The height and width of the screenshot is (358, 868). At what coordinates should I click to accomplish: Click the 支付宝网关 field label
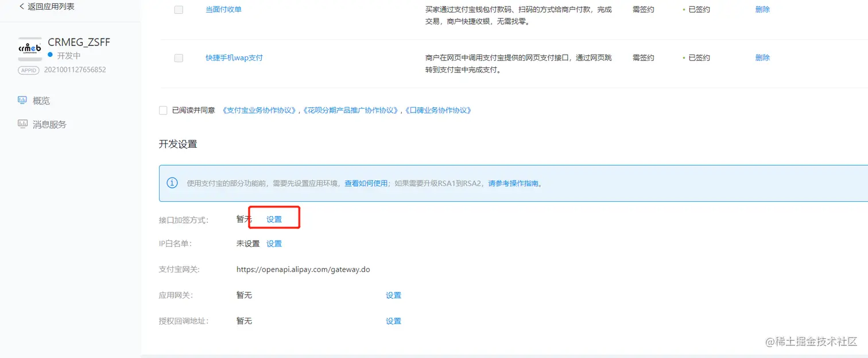[x=179, y=269]
